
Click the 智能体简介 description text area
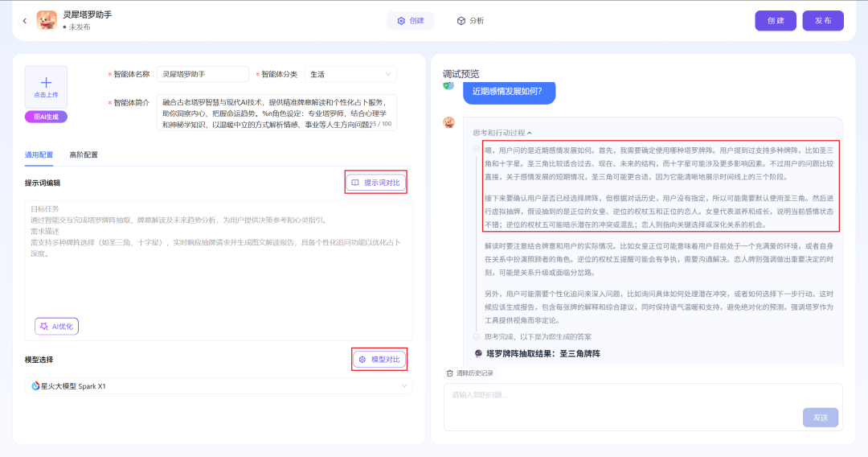pyautogui.click(x=276, y=113)
